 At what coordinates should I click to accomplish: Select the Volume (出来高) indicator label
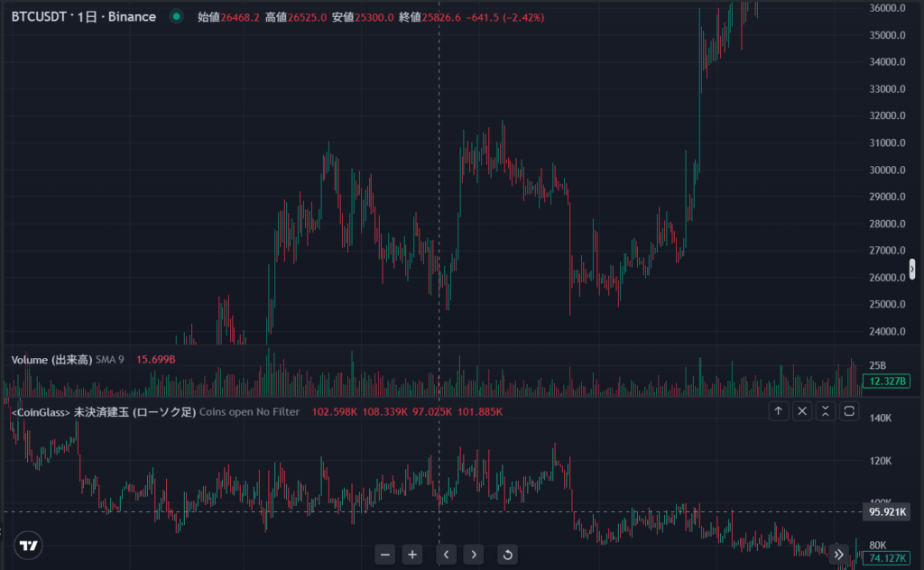click(x=51, y=359)
